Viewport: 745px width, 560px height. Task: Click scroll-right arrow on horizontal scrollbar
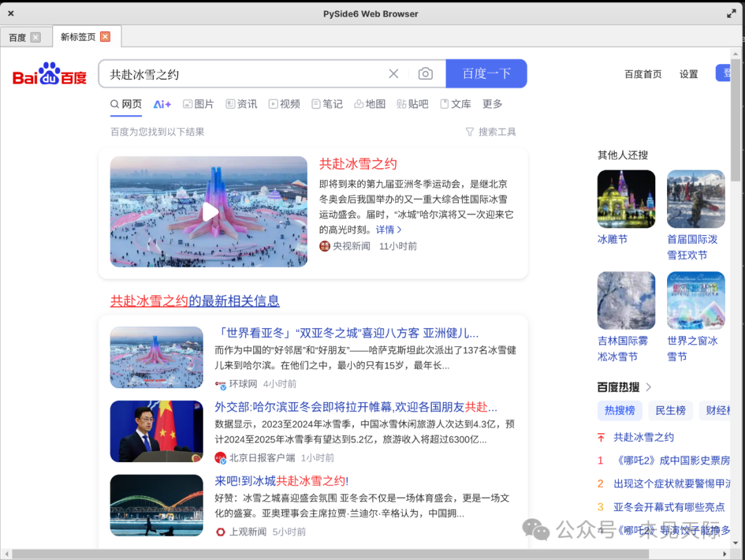point(724,554)
